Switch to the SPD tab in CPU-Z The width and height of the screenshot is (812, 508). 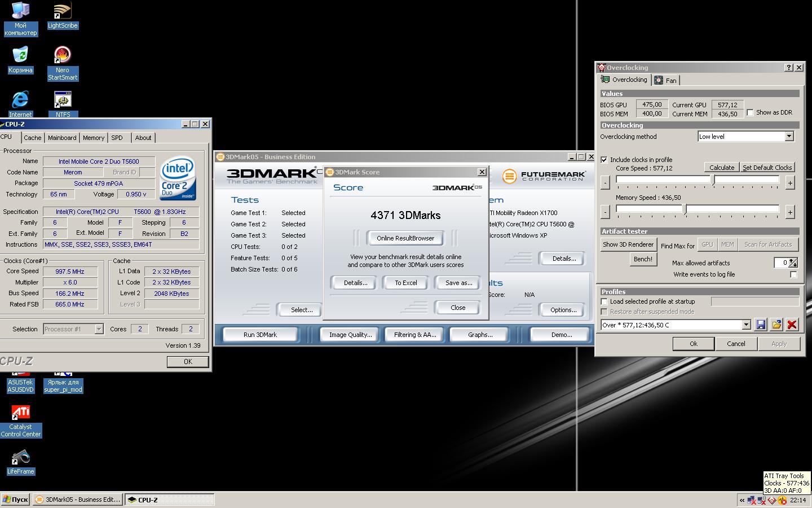(117, 138)
